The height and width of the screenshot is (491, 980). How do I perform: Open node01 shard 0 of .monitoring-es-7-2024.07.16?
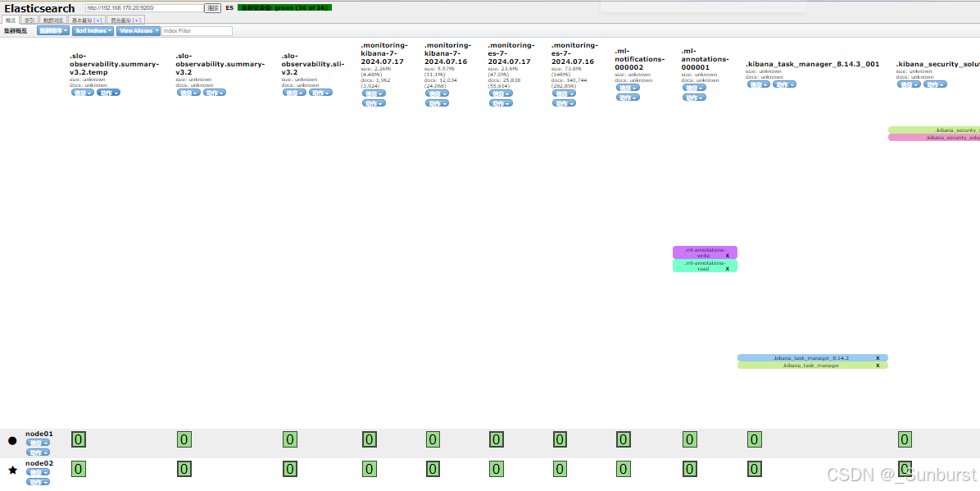[560, 439]
